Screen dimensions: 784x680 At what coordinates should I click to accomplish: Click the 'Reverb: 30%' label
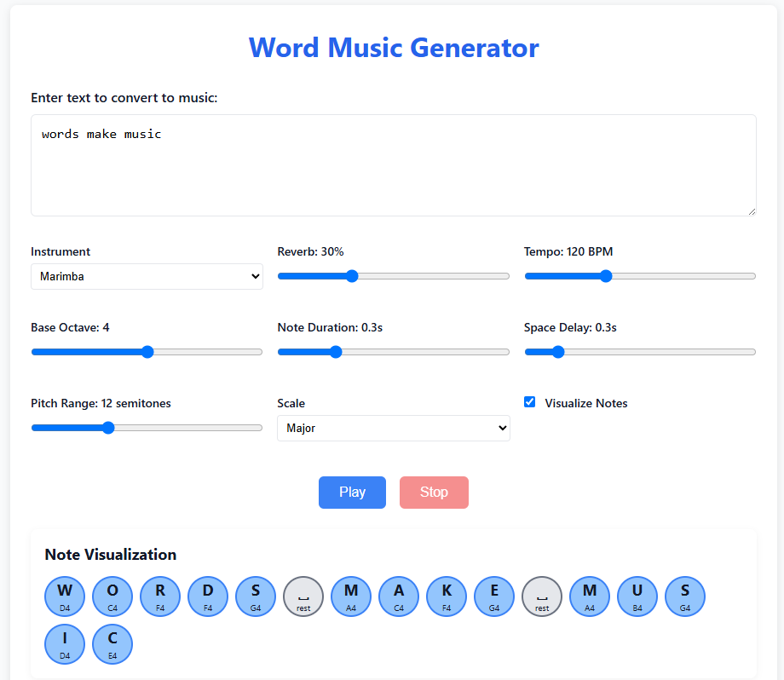(x=310, y=251)
